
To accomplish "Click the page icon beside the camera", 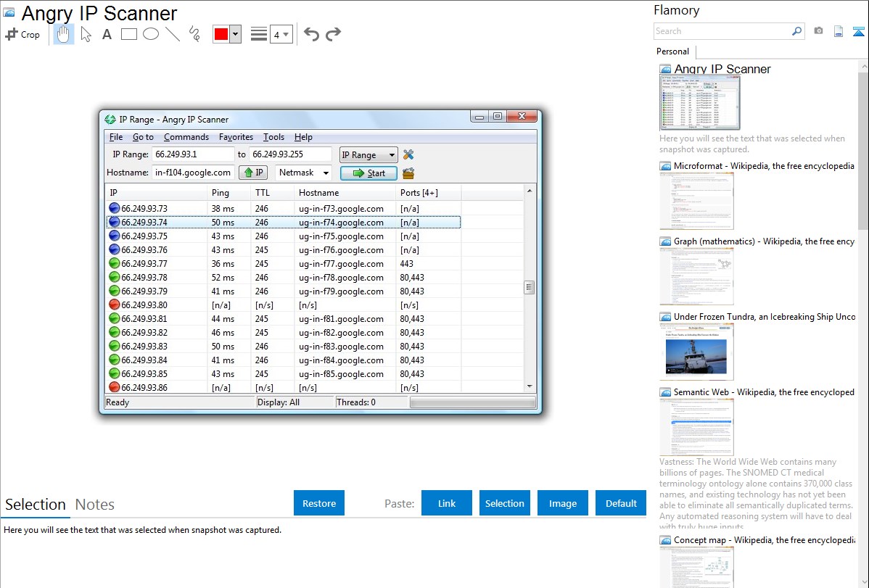I will [839, 31].
